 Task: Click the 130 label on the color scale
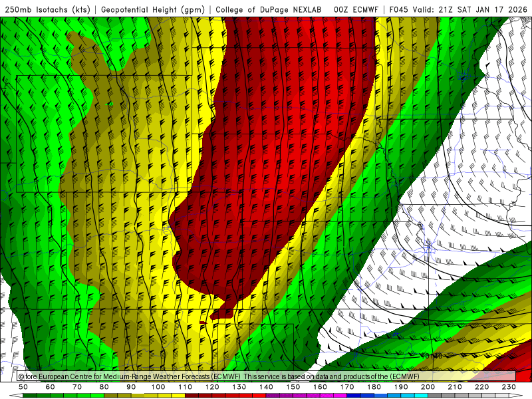(x=239, y=387)
